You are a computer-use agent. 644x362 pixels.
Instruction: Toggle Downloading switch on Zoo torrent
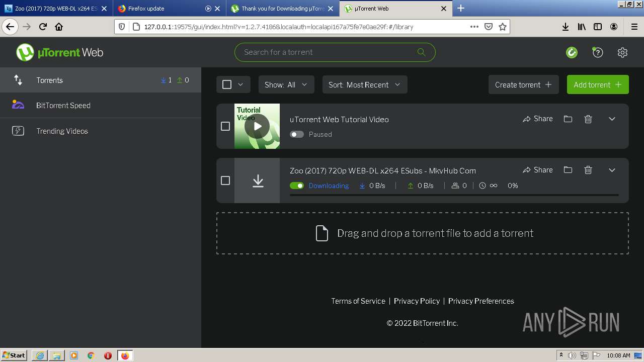(x=297, y=186)
